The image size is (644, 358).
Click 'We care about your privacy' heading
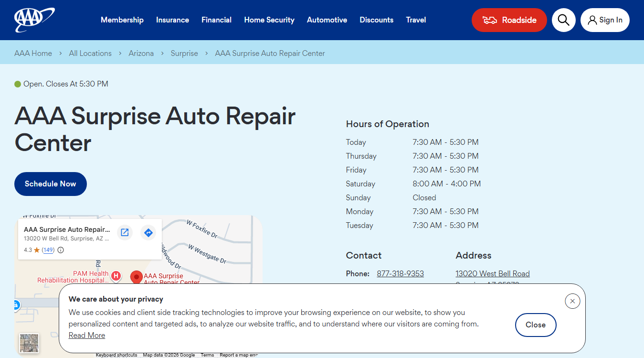pyautogui.click(x=116, y=299)
